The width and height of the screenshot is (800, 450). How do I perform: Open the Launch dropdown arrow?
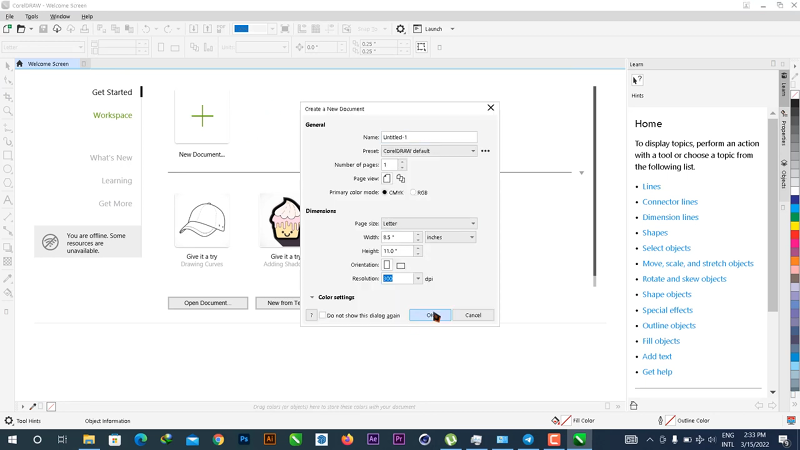(x=452, y=29)
